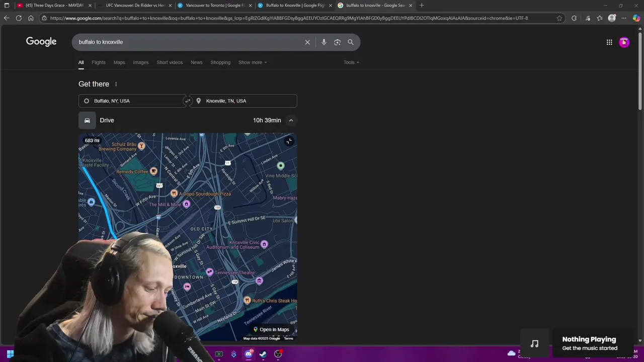This screenshot has height=362, width=644.
Task: Swap origin and destination locations
Action: tap(188, 101)
